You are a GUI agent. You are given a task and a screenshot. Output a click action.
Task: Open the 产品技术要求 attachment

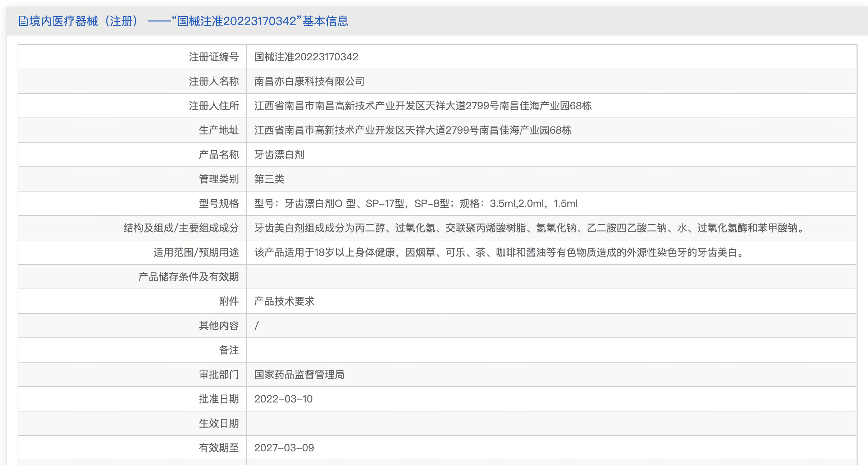click(x=284, y=301)
